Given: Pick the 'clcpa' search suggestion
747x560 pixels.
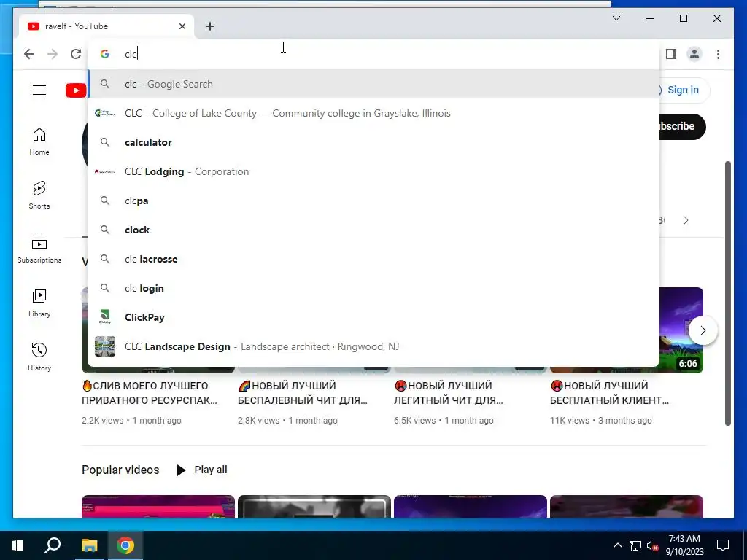Looking at the screenshot, I should (x=374, y=201).
